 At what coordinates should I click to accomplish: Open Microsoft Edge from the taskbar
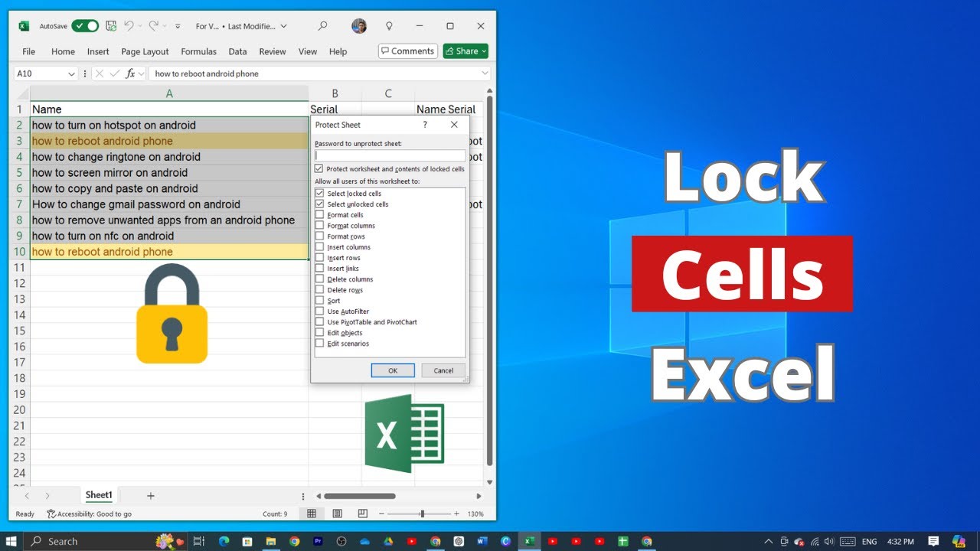224,541
